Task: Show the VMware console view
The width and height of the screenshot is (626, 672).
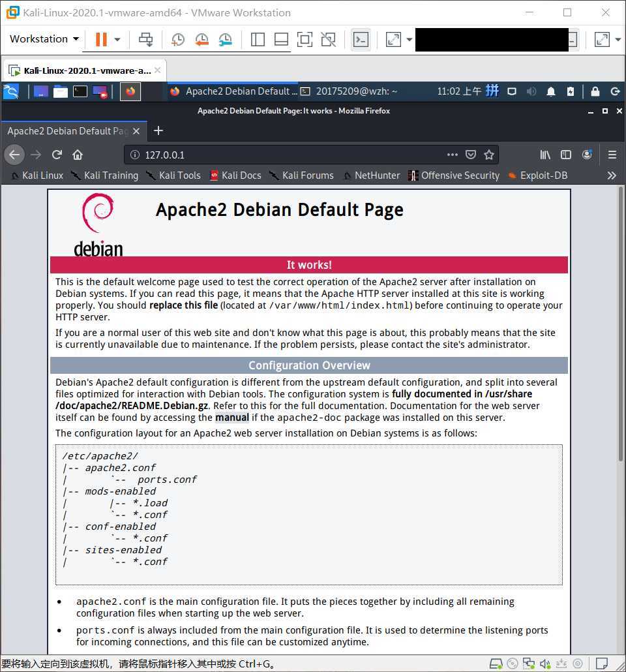Action: (x=361, y=39)
